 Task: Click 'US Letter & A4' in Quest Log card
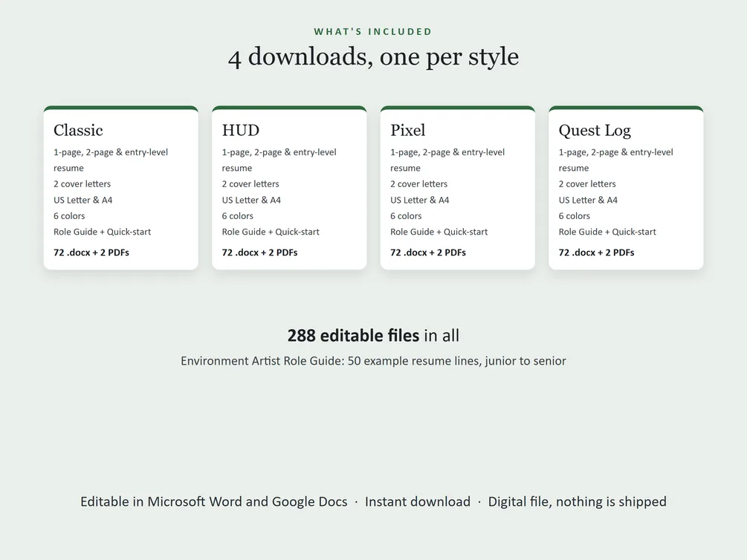click(x=589, y=200)
